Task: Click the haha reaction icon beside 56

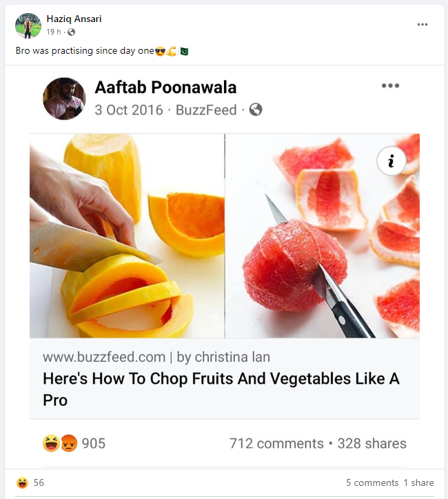Action: (x=22, y=483)
